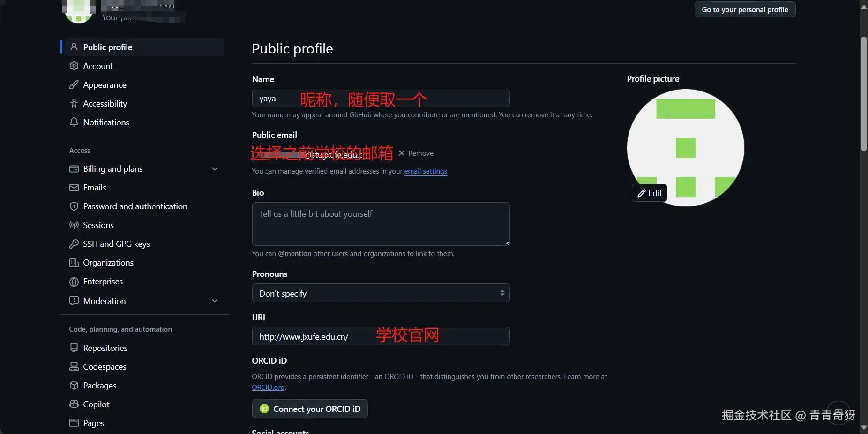Focus the Bio text area
Viewport: 868px width, 434px height.
[x=381, y=224]
